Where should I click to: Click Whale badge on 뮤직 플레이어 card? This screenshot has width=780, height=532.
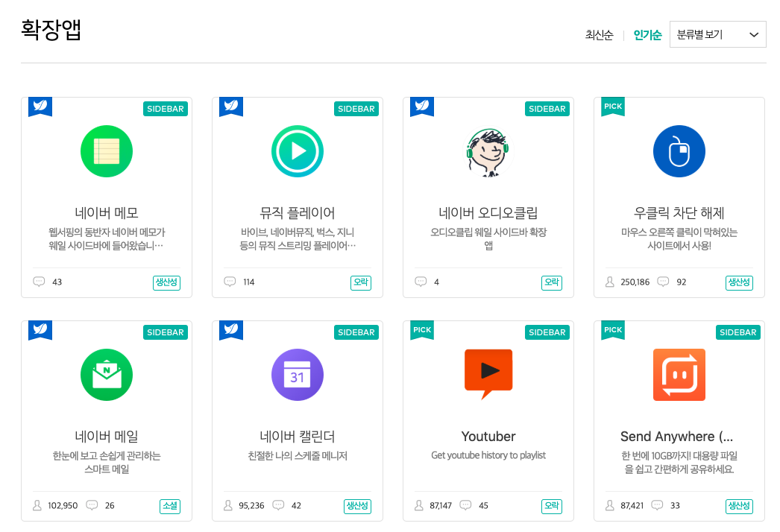click(x=231, y=107)
